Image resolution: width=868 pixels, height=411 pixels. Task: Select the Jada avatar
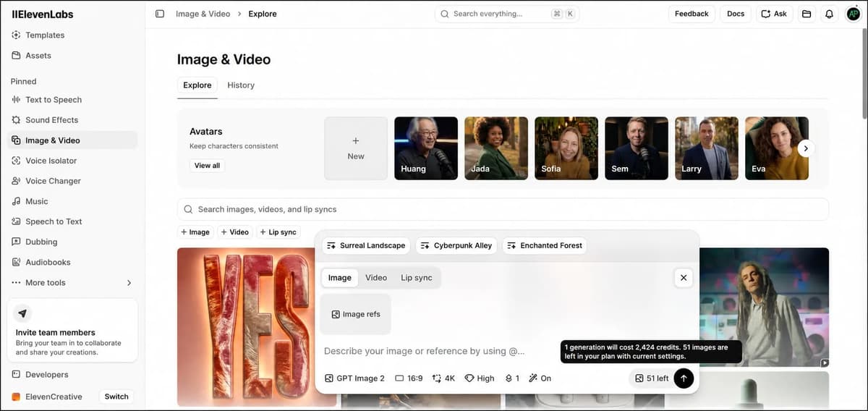(496, 148)
